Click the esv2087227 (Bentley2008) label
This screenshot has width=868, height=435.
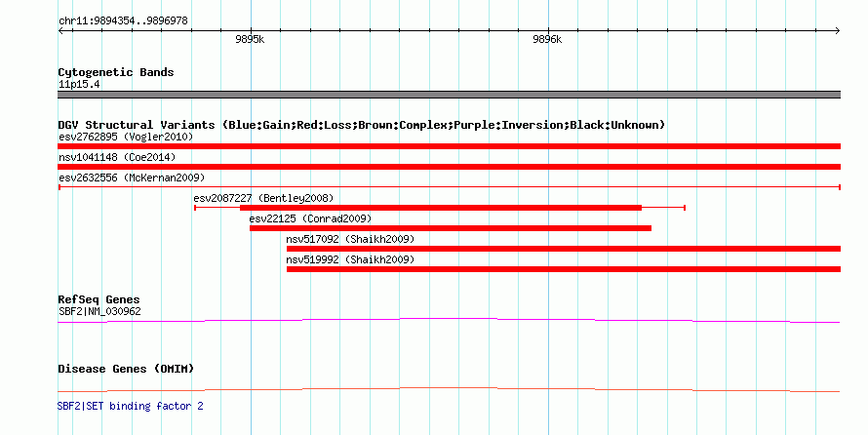coord(263,198)
